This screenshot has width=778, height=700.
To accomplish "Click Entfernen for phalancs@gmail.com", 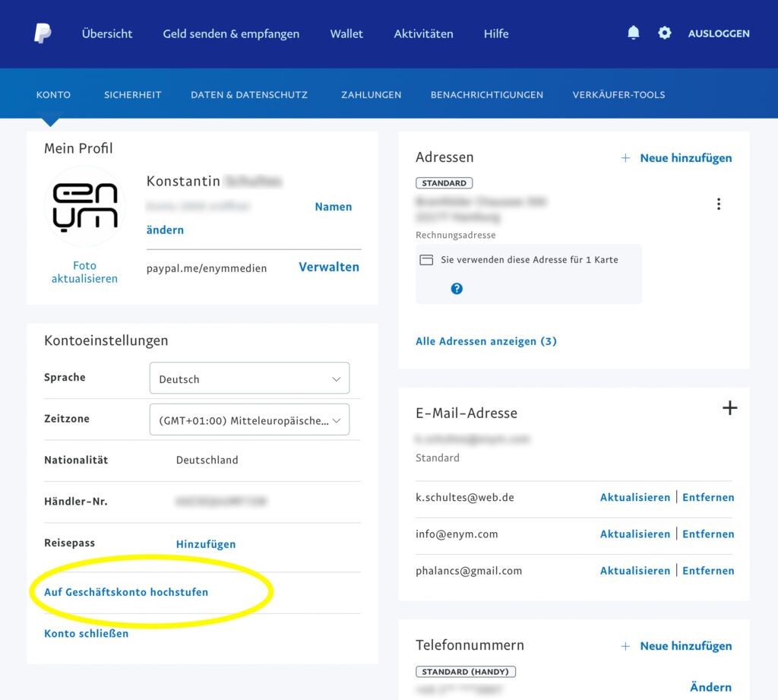I will click(708, 571).
